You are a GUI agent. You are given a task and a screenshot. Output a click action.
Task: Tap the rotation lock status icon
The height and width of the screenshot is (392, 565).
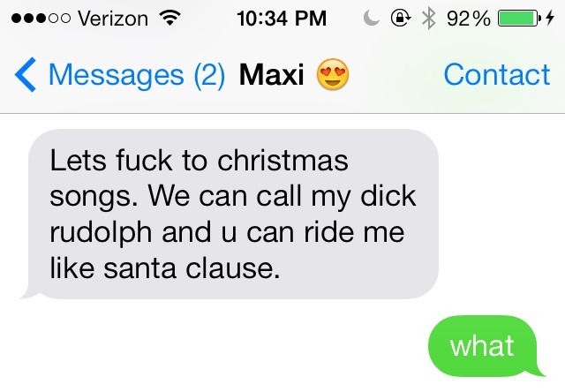[x=401, y=18]
